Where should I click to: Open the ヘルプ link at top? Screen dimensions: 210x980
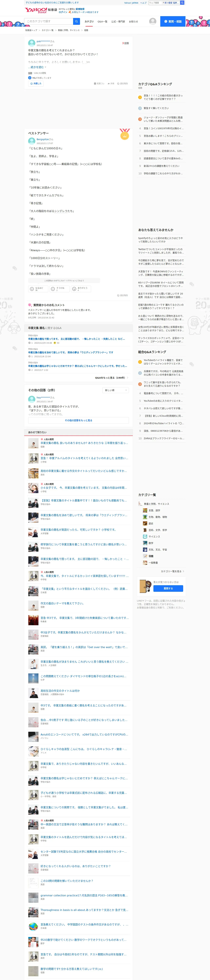(143, 3)
